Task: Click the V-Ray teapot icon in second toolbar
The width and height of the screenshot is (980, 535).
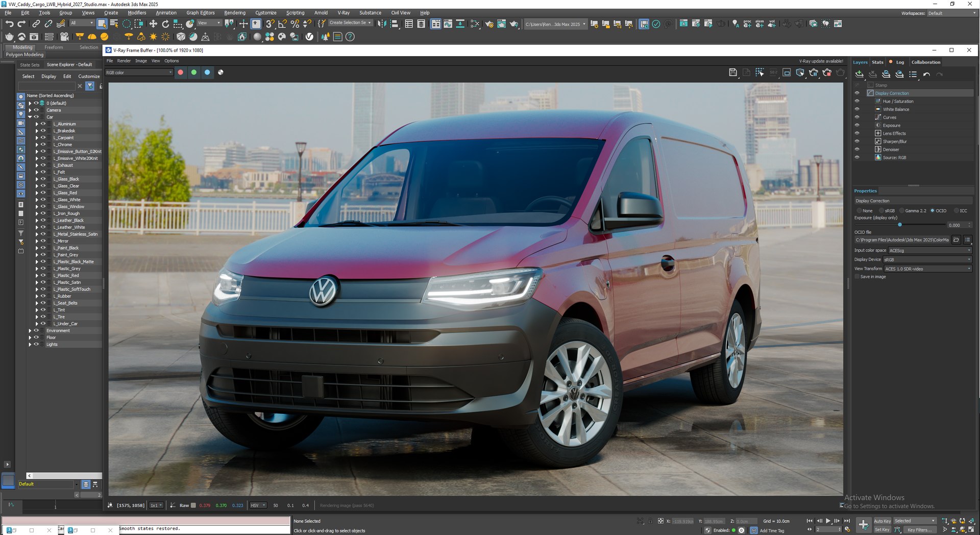Action: [x=10, y=37]
